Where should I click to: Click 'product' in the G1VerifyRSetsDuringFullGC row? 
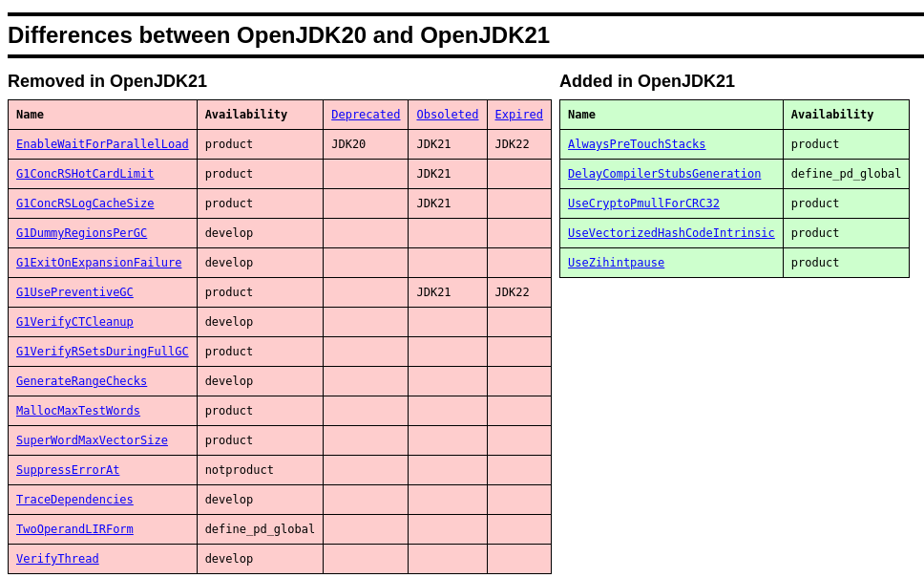[229, 351]
